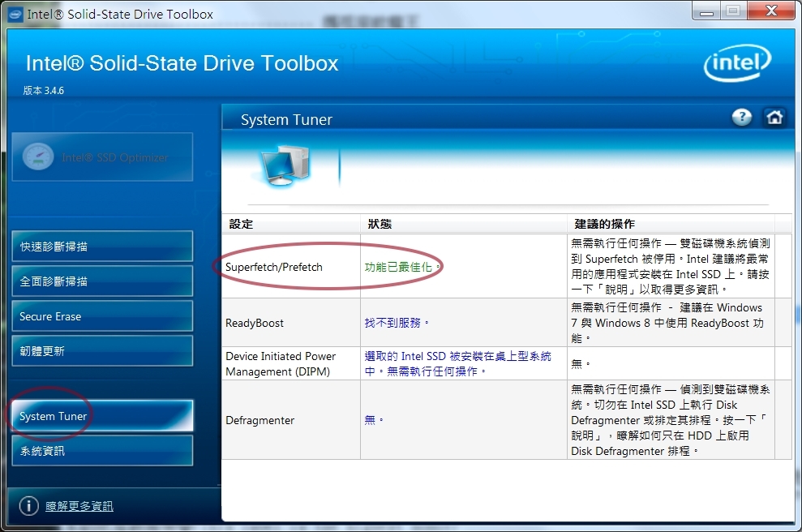Click the DIPM status text about desktop system
The height and width of the screenshot is (532, 802).
tap(458, 363)
